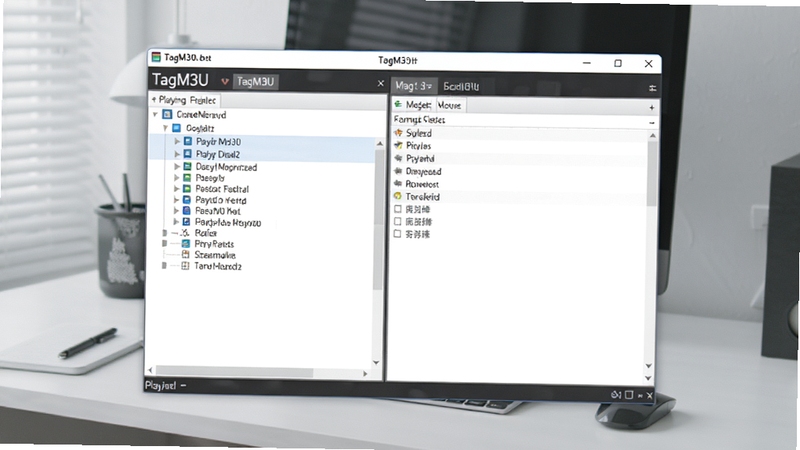Click the Forngt Fledes section header

[524, 120]
